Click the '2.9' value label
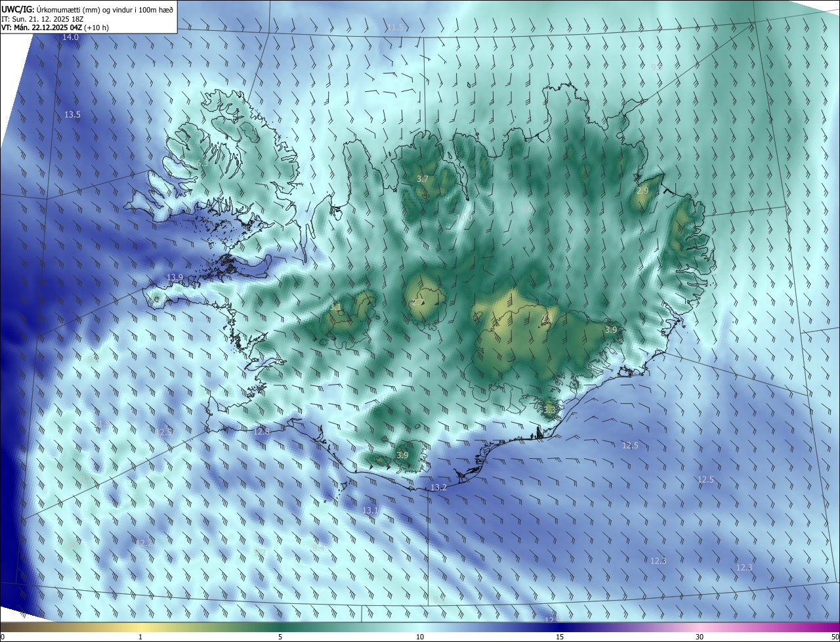 tap(642, 190)
